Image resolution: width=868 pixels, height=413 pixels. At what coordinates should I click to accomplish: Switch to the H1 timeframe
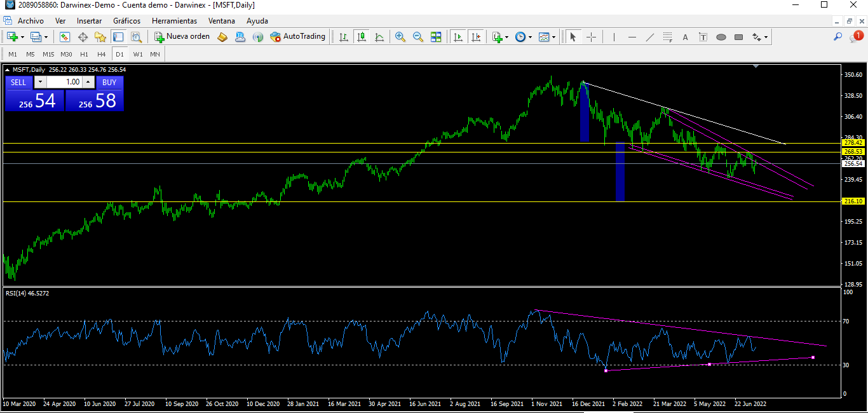pyautogui.click(x=84, y=54)
